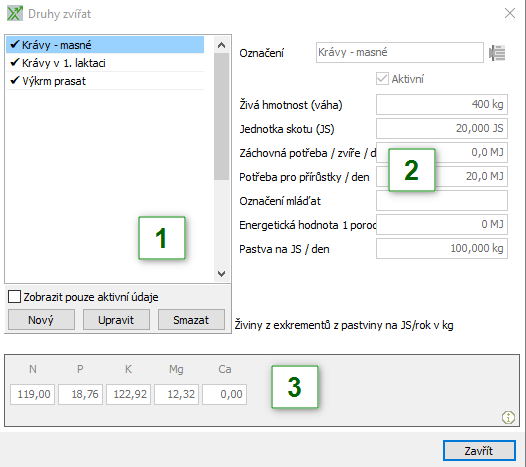The height and width of the screenshot is (467, 526).
Task: Click the scroll up arrow of animal list
Action: click(x=221, y=45)
